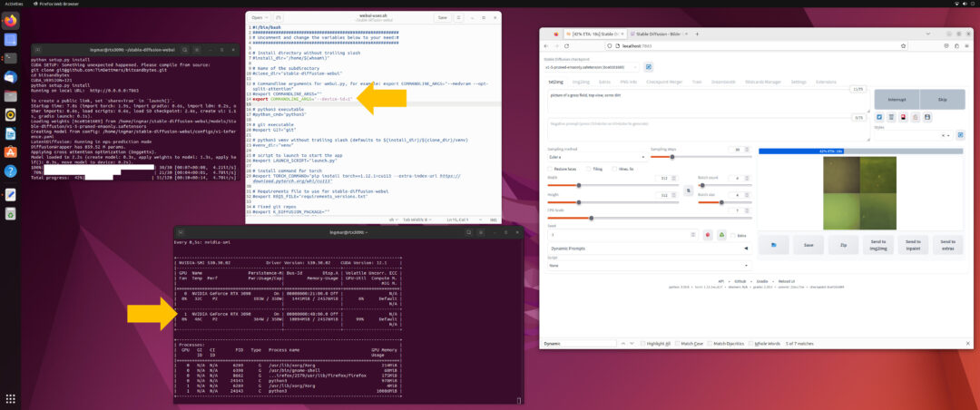Open the Extensions tab
The width and height of the screenshot is (980, 410).
pyautogui.click(x=827, y=82)
